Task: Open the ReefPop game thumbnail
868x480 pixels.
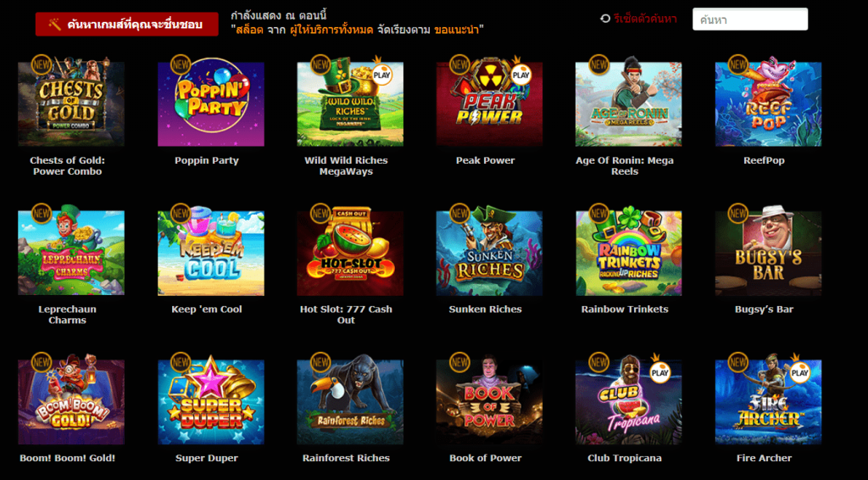Action: 768,104
